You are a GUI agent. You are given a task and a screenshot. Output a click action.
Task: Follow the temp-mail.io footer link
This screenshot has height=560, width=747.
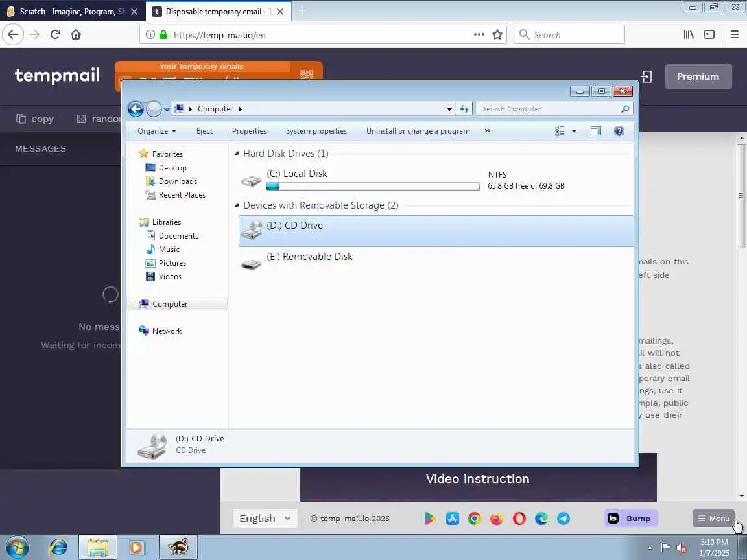pos(344,519)
